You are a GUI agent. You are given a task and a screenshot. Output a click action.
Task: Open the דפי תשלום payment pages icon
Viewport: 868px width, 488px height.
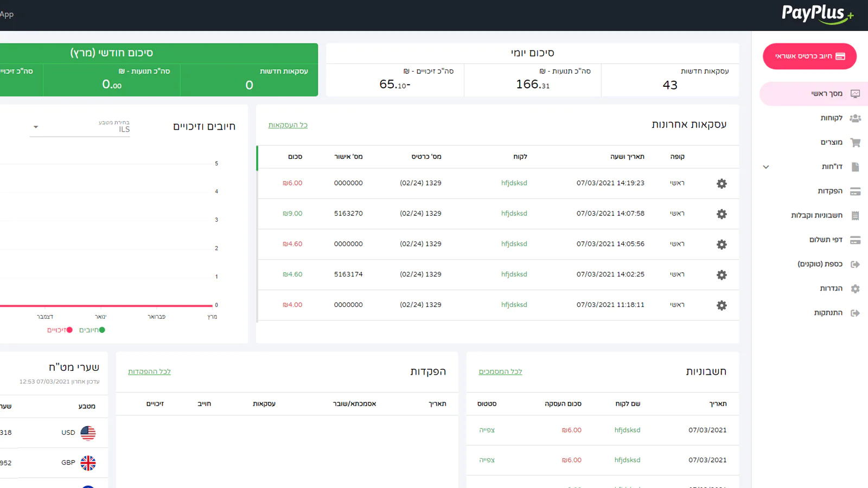click(x=856, y=240)
